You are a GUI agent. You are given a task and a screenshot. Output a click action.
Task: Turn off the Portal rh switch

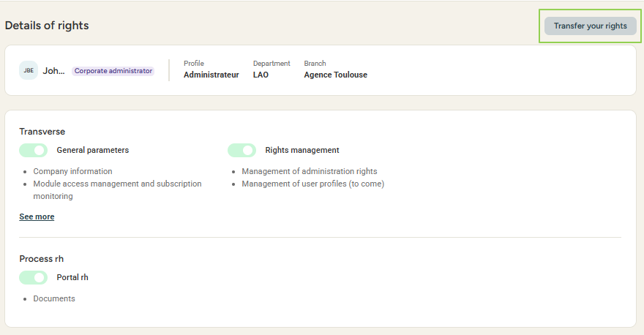click(34, 277)
